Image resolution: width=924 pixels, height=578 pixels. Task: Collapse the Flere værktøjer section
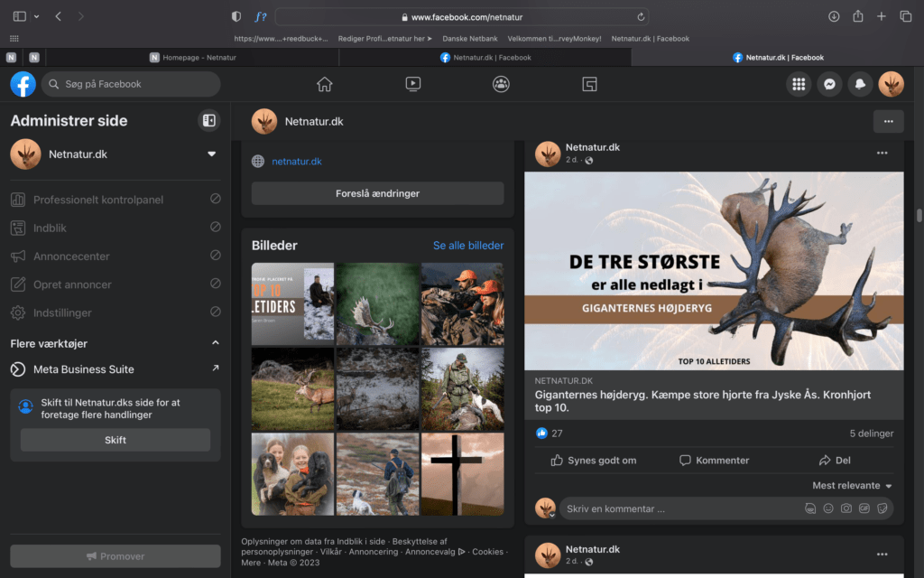[x=215, y=343]
